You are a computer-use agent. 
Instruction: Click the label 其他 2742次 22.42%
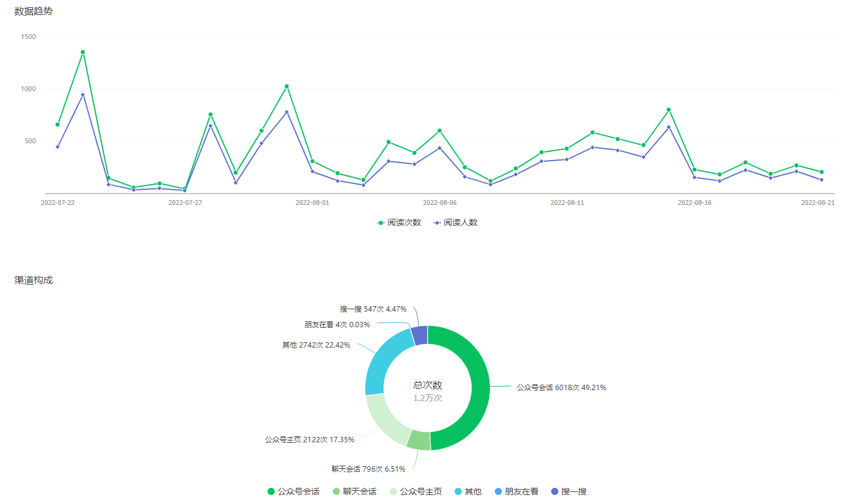click(x=316, y=345)
